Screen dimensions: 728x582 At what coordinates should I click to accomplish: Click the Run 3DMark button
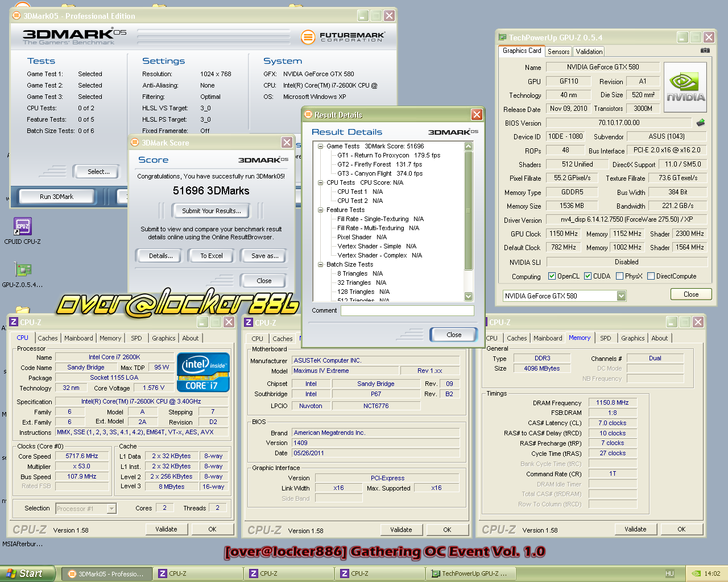coord(56,197)
